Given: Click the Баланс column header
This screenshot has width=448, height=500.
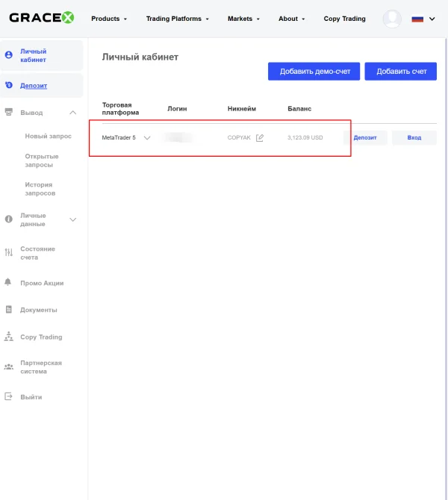Looking at the screenshot, I should click(x=299, y=109).
